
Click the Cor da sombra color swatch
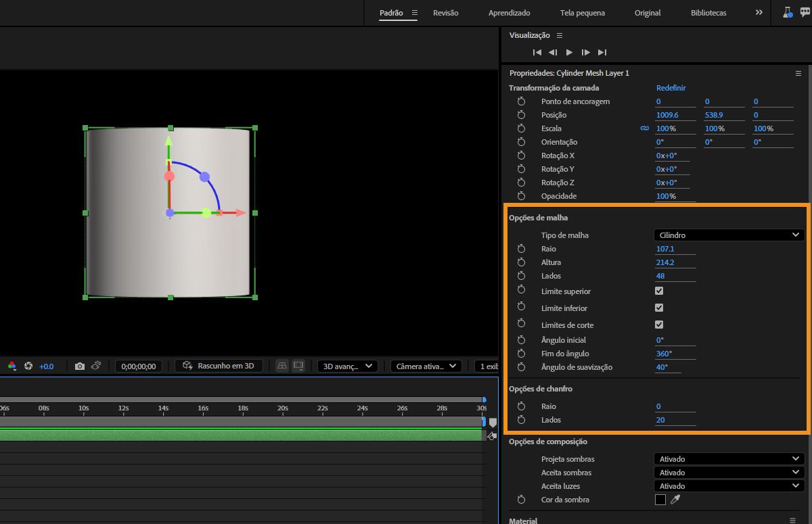click(x=660, y=500)
